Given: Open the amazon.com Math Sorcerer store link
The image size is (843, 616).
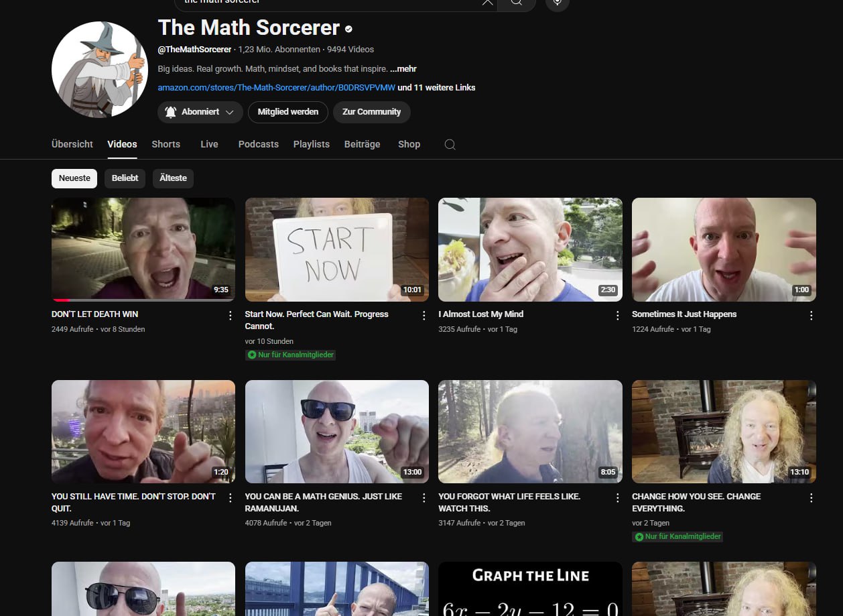Looking at the screenshot, I should coord(276,87).
